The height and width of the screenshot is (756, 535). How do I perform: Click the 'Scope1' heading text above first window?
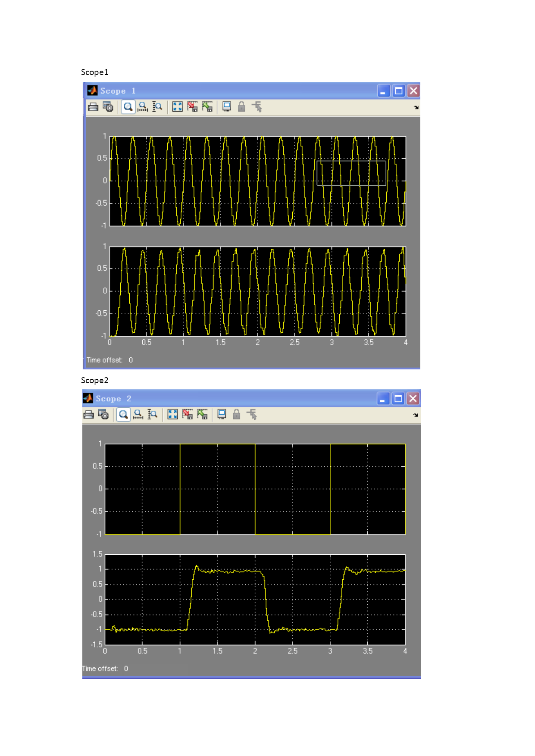point(94,72)
